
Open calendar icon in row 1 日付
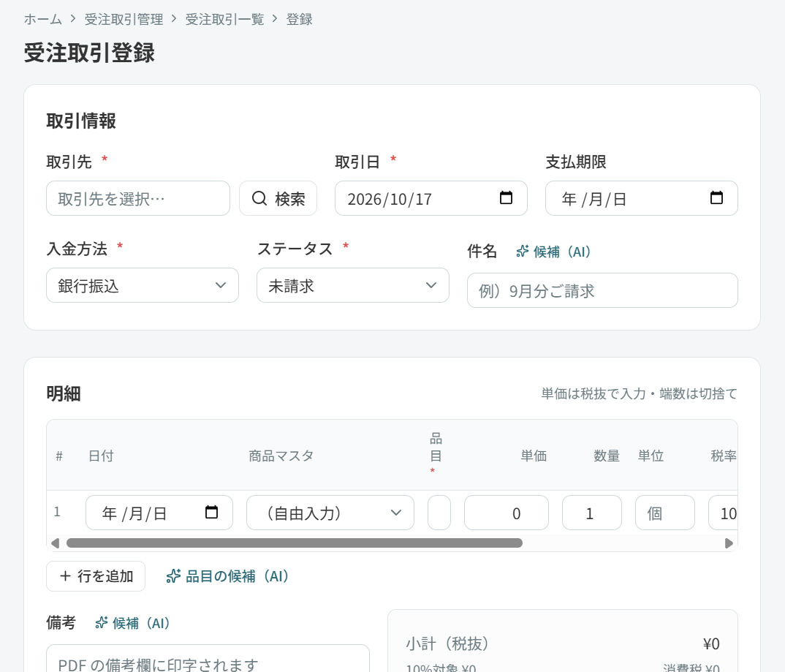coord(212,513)
